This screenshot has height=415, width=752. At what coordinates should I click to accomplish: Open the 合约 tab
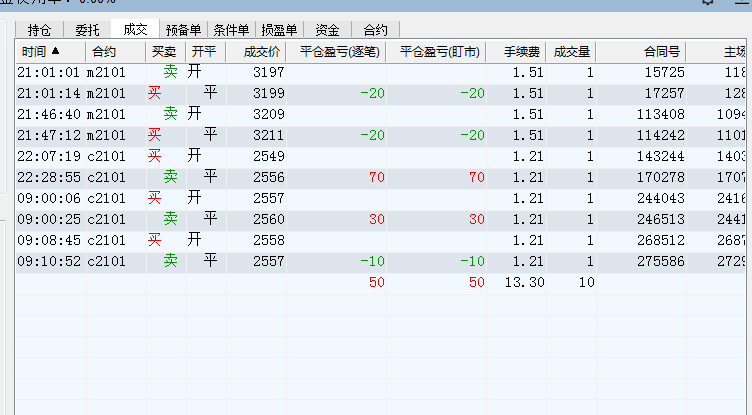pos(376,30)
